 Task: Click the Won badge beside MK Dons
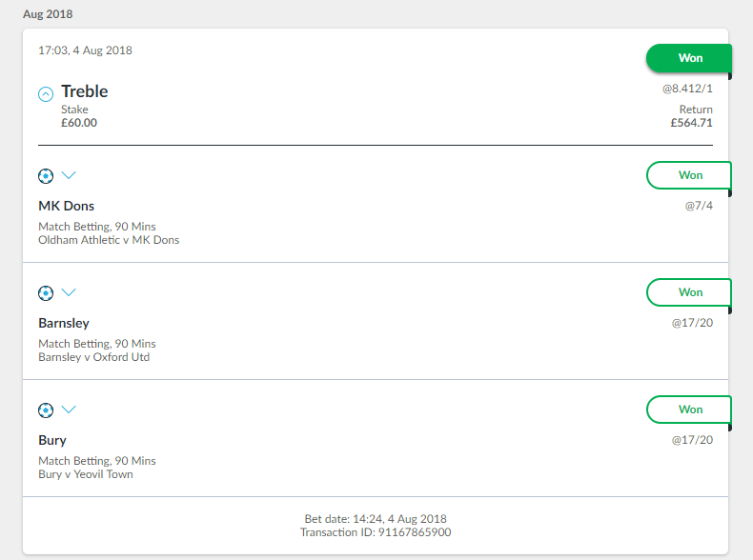tap(689, 175)
